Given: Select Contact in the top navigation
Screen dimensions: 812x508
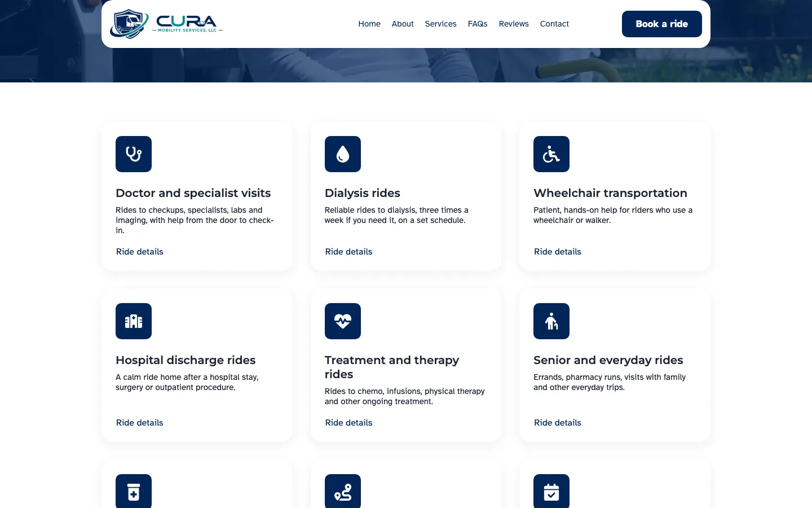Looking at the screenshot, I should 554,24.
